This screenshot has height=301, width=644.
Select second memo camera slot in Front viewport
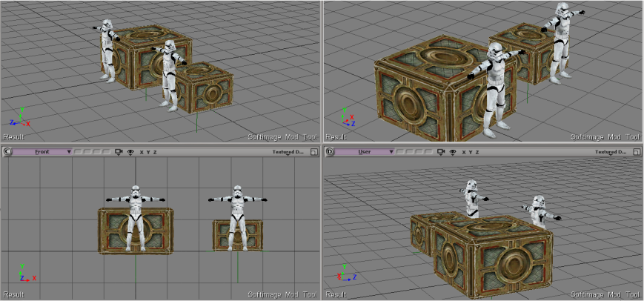(87, 151)
